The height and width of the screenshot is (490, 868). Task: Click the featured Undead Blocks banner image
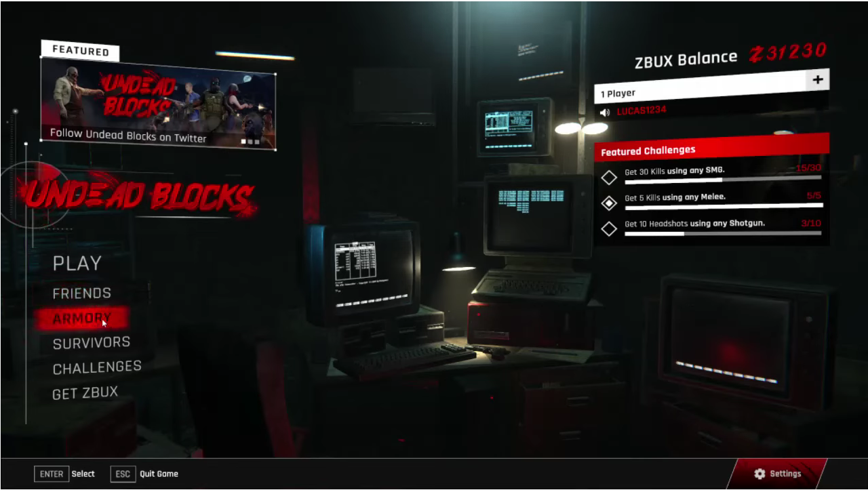pyautogui.click(x=158, y=103)
